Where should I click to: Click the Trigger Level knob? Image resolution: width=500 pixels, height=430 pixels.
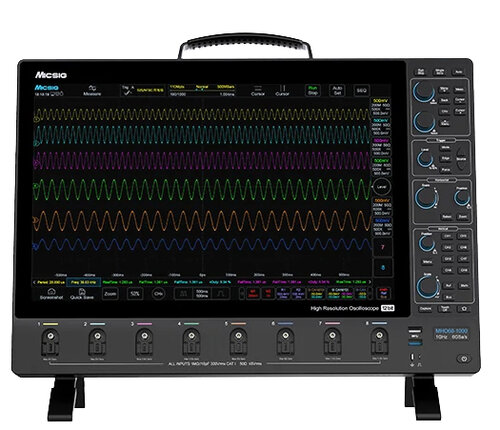425,159
